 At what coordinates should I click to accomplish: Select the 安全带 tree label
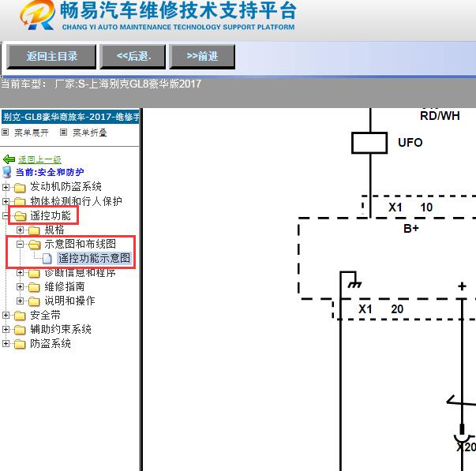(x=45, y=315)
